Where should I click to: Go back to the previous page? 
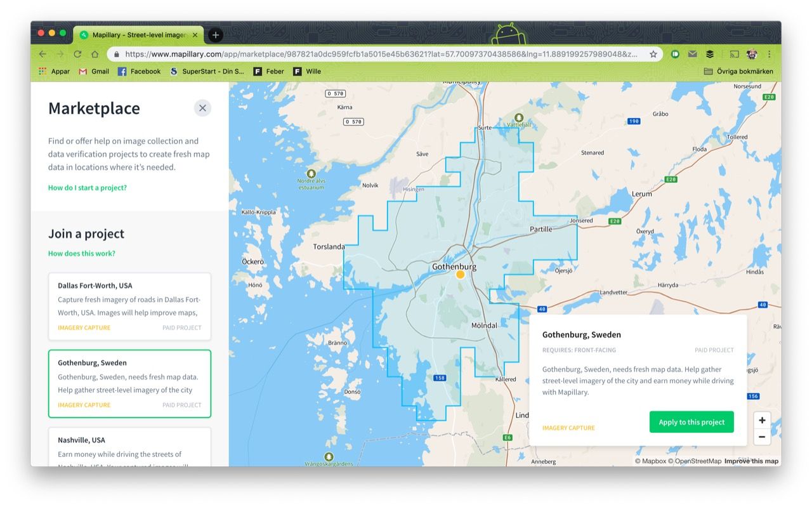point(43,55)
